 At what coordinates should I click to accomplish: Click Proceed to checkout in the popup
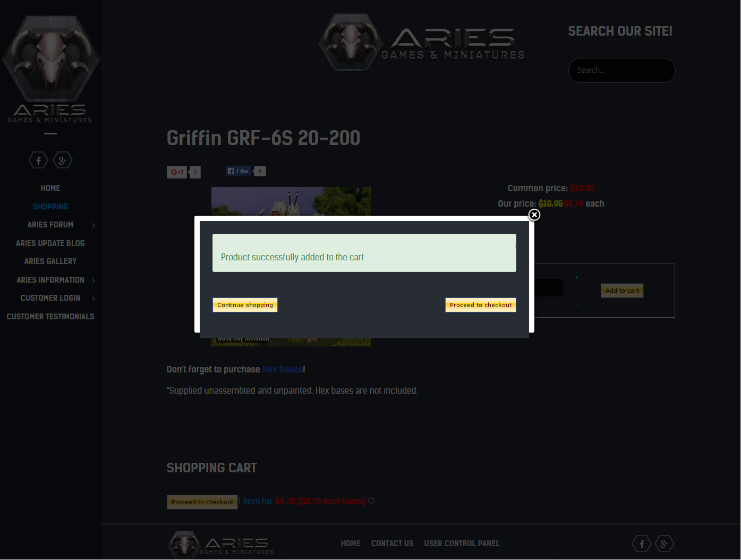[481, 305]
